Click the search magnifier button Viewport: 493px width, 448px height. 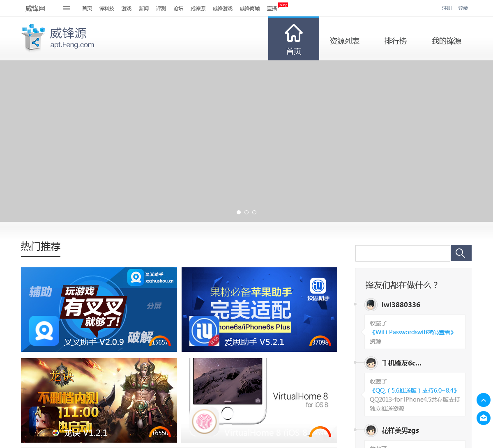pos(461,253)
